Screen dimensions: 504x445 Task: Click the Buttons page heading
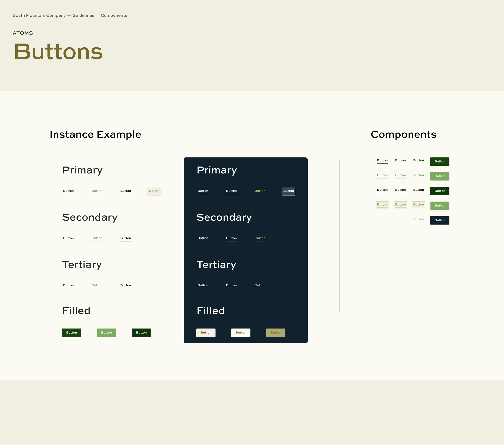click(58, 52)
